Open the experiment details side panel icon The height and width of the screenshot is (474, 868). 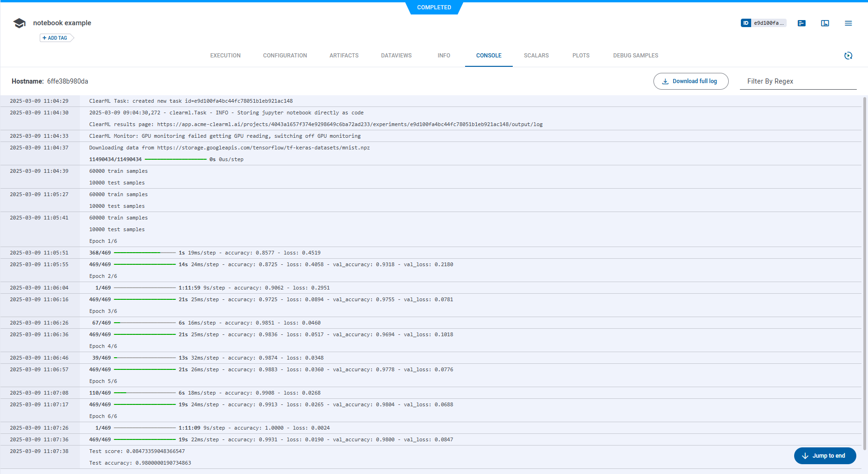pos(825,23)
